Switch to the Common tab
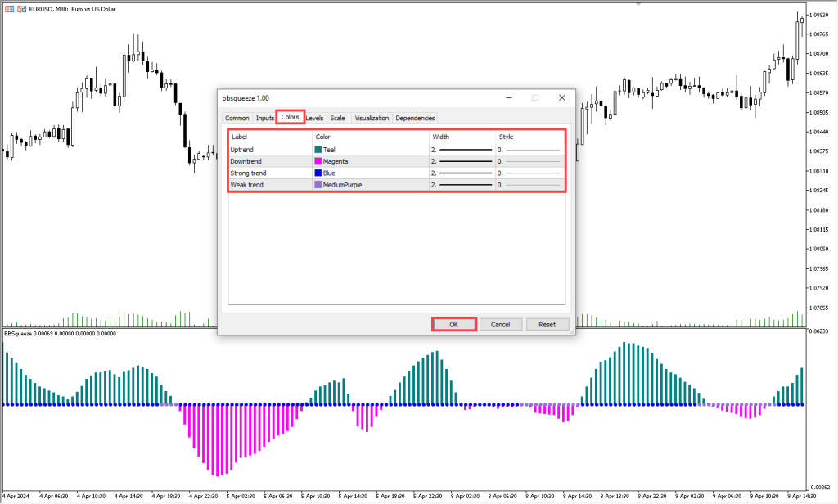Screen dimensions: 838x504 237,118
